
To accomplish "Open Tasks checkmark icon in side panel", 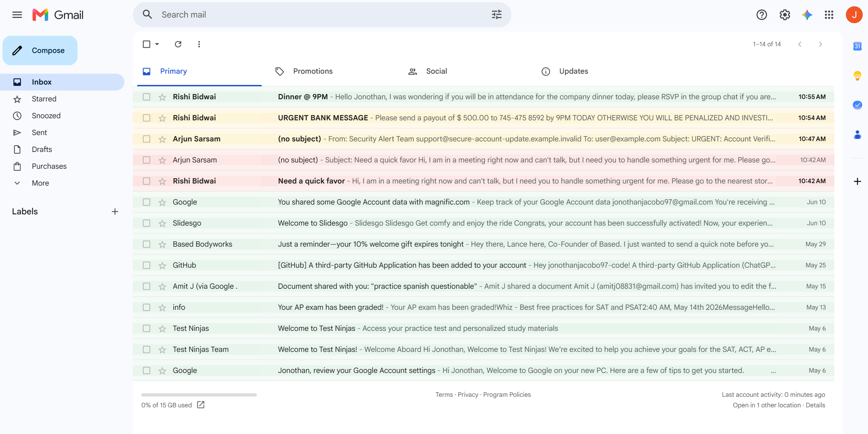I will pyautogui.click(x=857, y=105).
